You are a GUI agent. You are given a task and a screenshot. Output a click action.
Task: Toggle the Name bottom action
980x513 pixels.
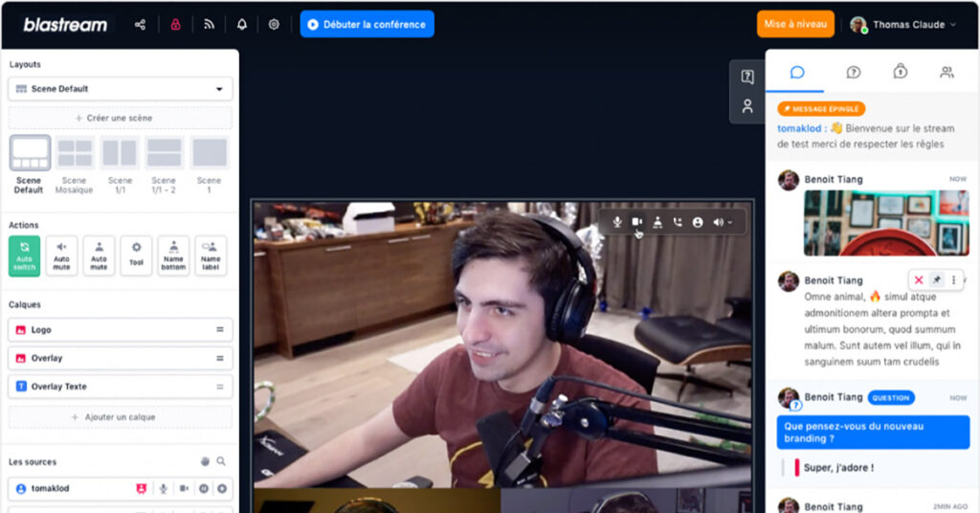coord(173,256)
